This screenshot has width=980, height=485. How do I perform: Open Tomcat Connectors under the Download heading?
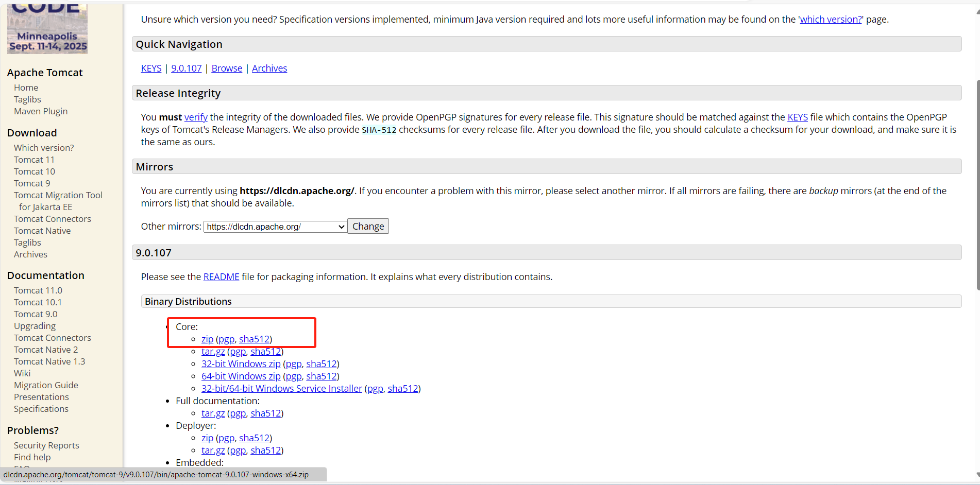coord(53,219)
